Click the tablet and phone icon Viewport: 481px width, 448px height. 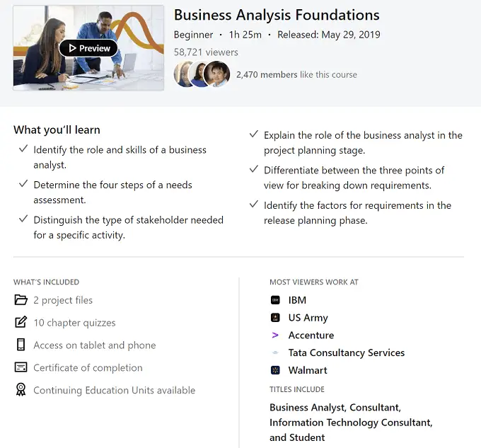coord(21,345)
